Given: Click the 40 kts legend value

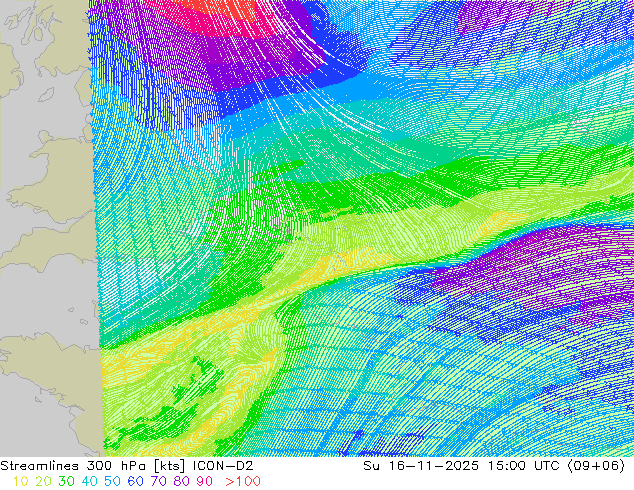Looking at the screenshot, I should coord(89,482).
